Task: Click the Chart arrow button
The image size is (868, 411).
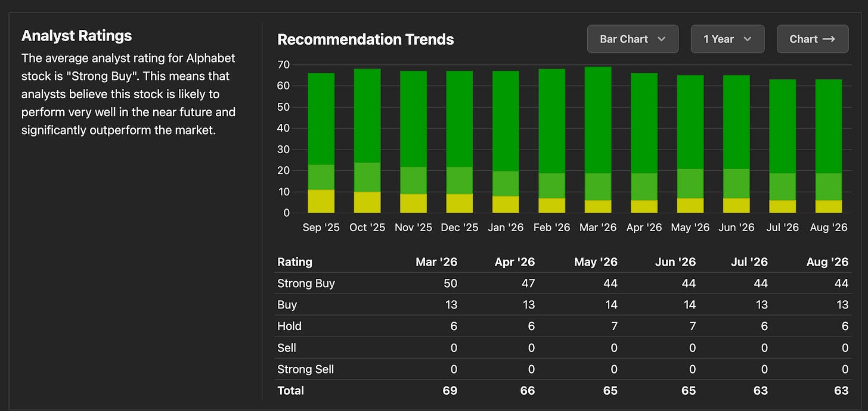Action: click(x=812, y=39)
